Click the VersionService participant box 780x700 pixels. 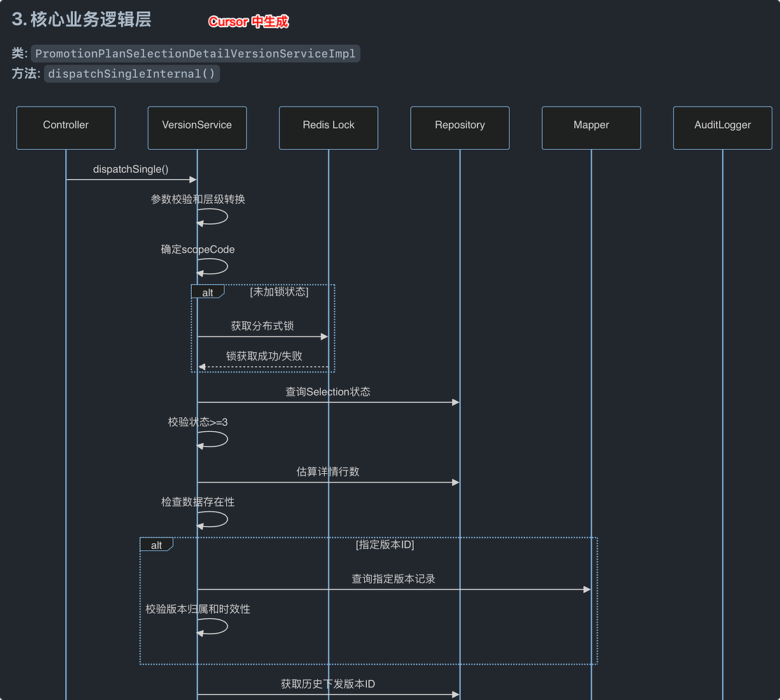tap(197, 128)
